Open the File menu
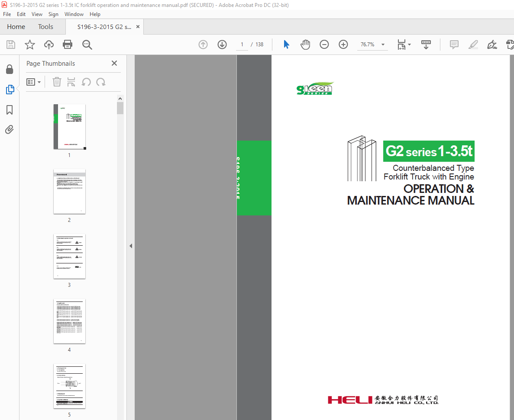 [x=7, y=14]
